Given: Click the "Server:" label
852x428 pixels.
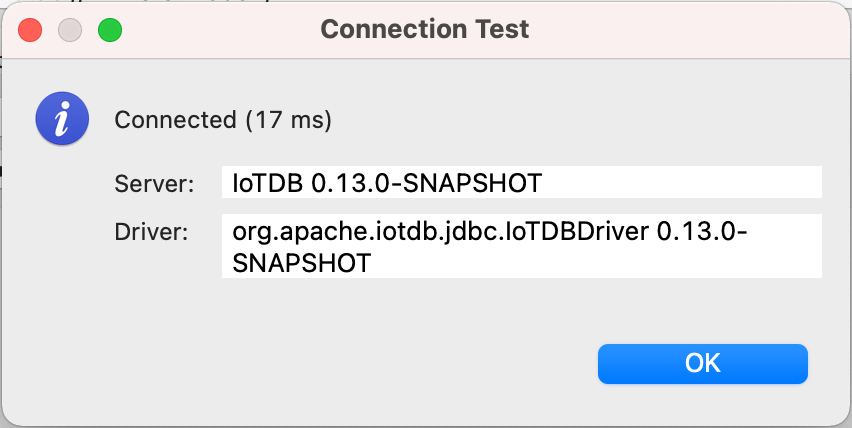Looking at the screenshot, I should coord(151,183).
